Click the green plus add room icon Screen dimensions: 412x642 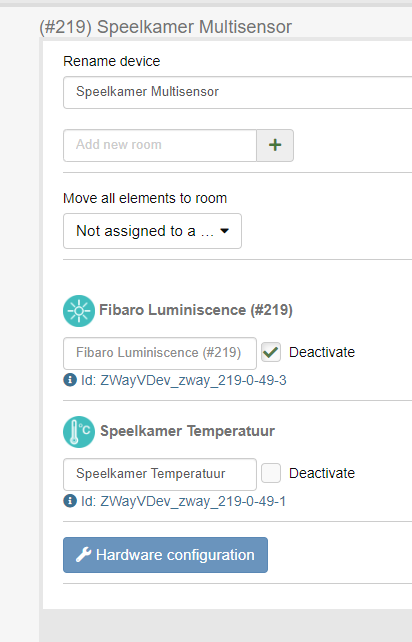(275, 145)
